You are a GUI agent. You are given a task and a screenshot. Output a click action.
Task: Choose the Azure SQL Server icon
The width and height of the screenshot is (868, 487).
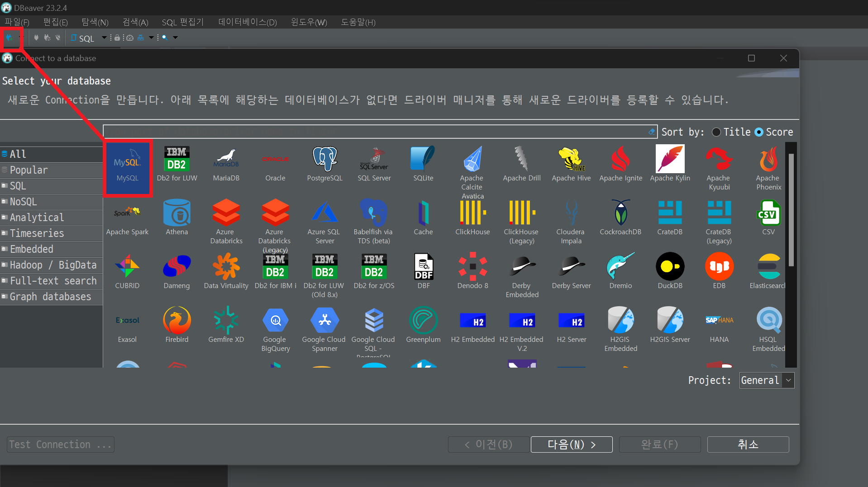click(324, 222)
